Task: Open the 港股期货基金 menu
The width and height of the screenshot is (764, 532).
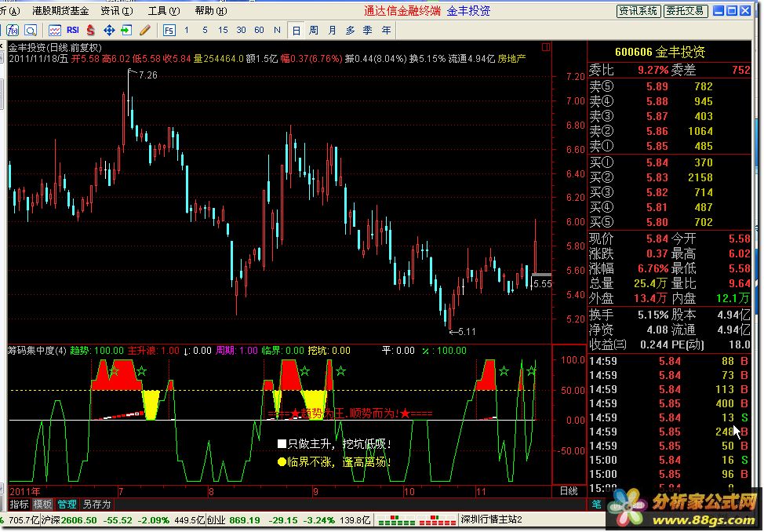Action: point(60,11)
